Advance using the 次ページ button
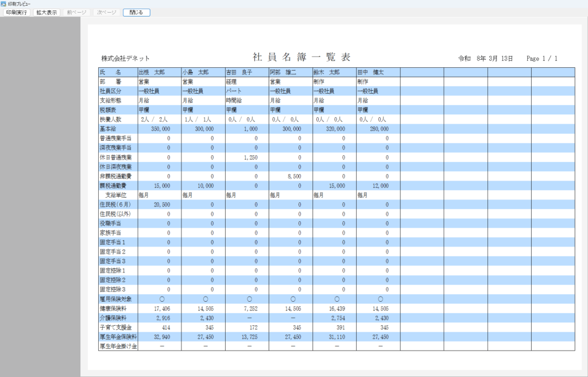This screenshot has width=588, height=377. point(107,12)
